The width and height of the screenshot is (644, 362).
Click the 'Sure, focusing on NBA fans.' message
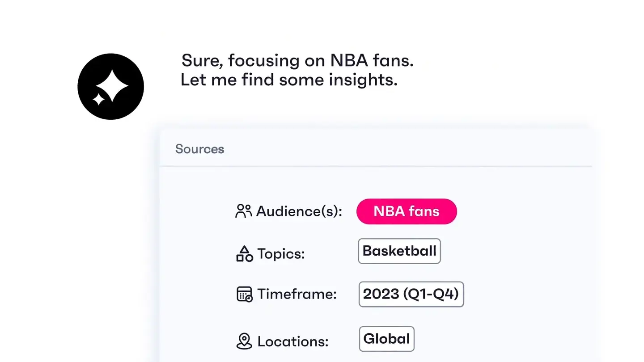297,61
